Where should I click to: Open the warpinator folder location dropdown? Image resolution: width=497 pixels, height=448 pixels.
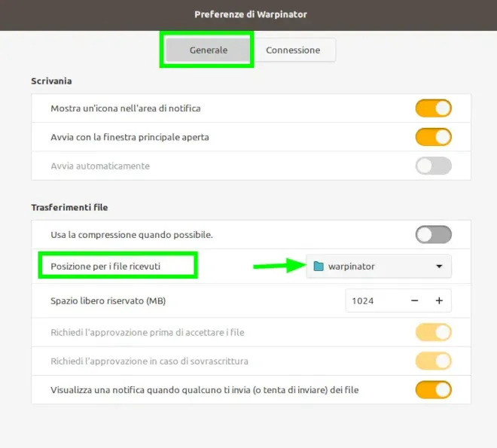[378, 267]
